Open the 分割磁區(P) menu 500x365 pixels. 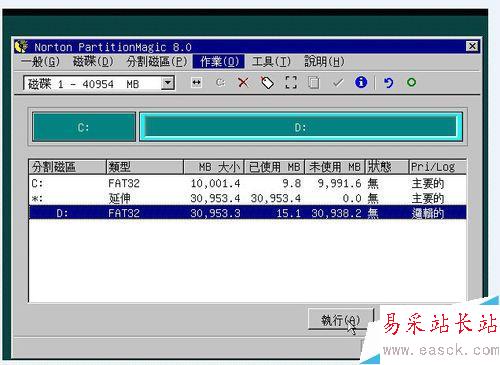(157, 62)
